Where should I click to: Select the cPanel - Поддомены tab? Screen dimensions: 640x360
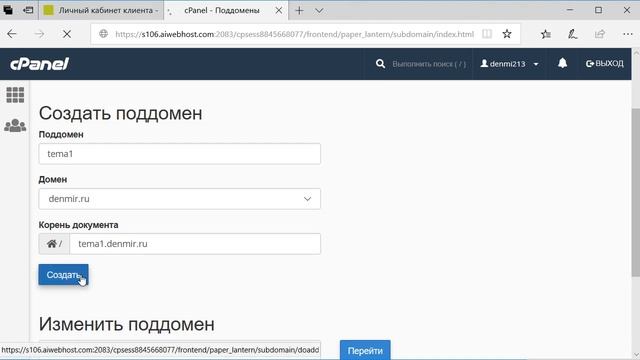pyautogui.click(x=226, y=11)
